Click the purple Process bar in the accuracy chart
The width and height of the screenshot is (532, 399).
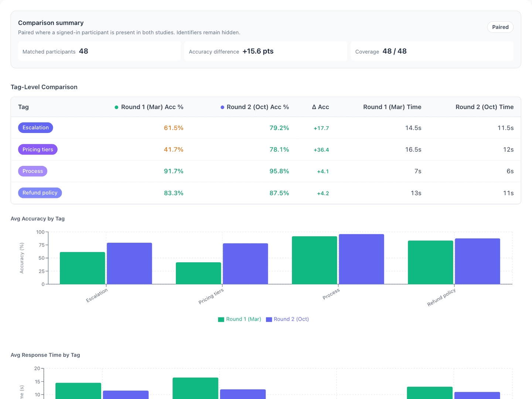(x=361, y=259)
